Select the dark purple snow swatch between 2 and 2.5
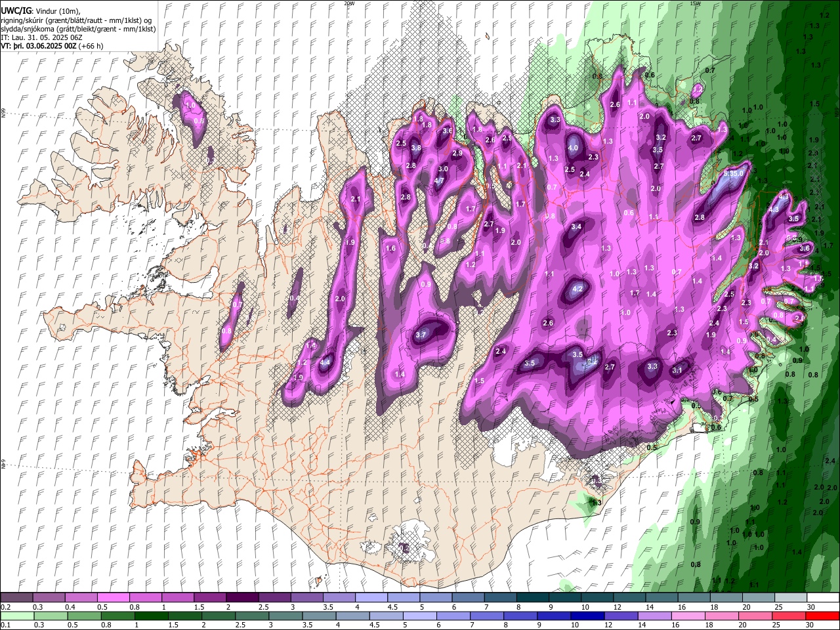Screen dimensions: 840x630 point(241,598)
